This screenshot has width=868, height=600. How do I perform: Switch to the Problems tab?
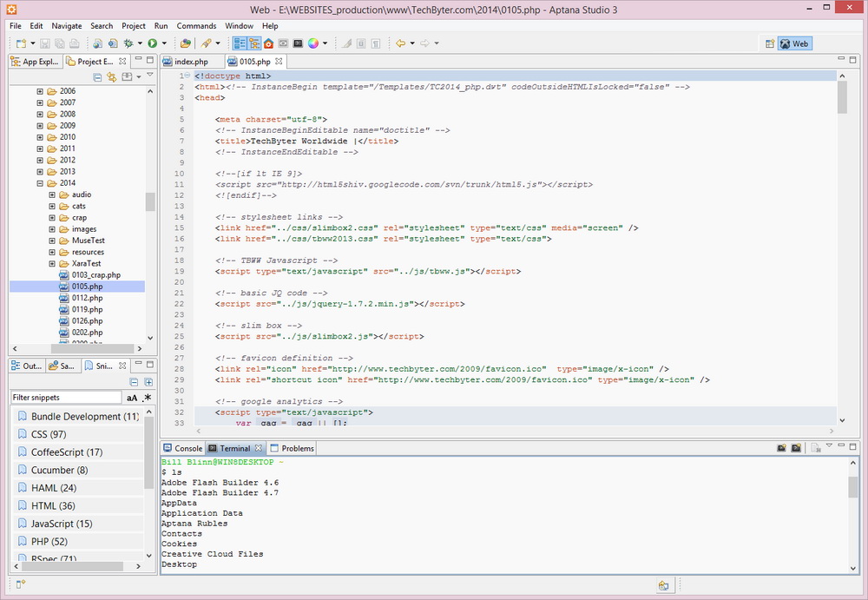click(x=292, y=448)
